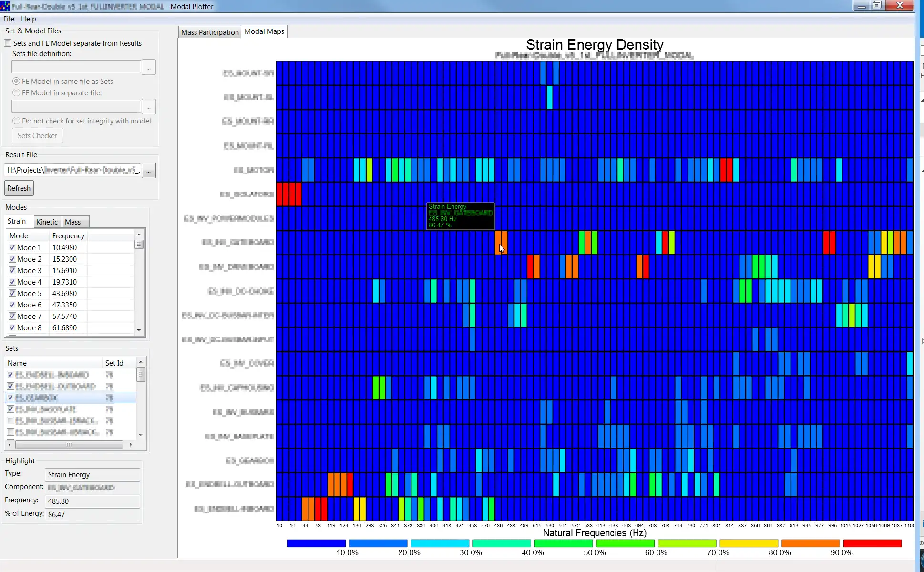Screen dimensions: 924x572
Task: Click the Refresh button
Action: tap(19, 188)
